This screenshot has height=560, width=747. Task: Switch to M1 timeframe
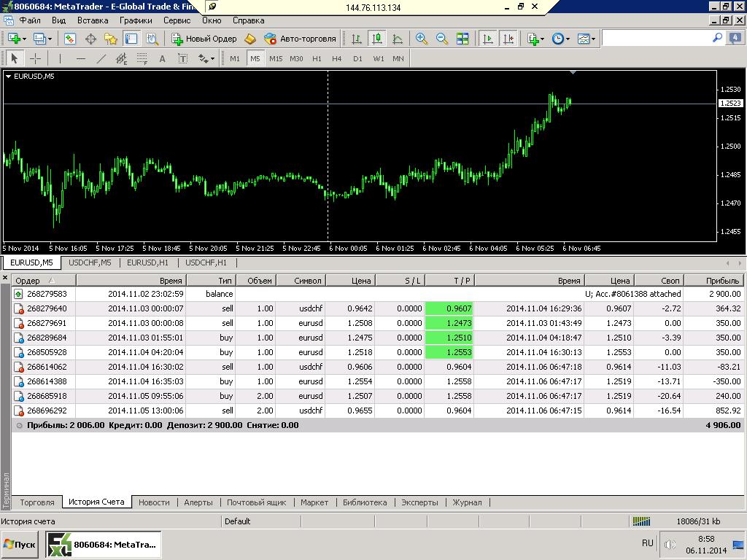(x=235, y=58)
